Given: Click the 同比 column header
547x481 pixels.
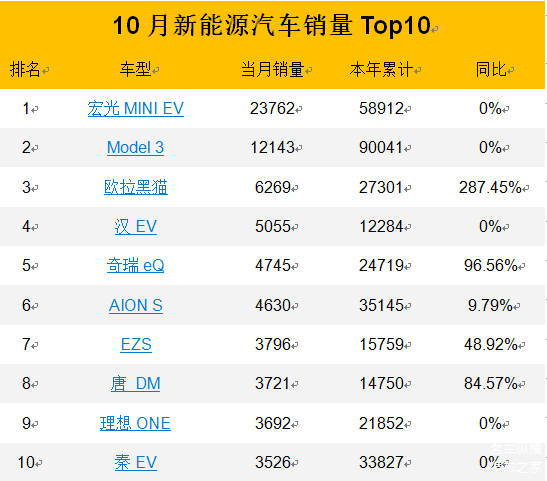Looking at the screenshot, I should 491,69.
